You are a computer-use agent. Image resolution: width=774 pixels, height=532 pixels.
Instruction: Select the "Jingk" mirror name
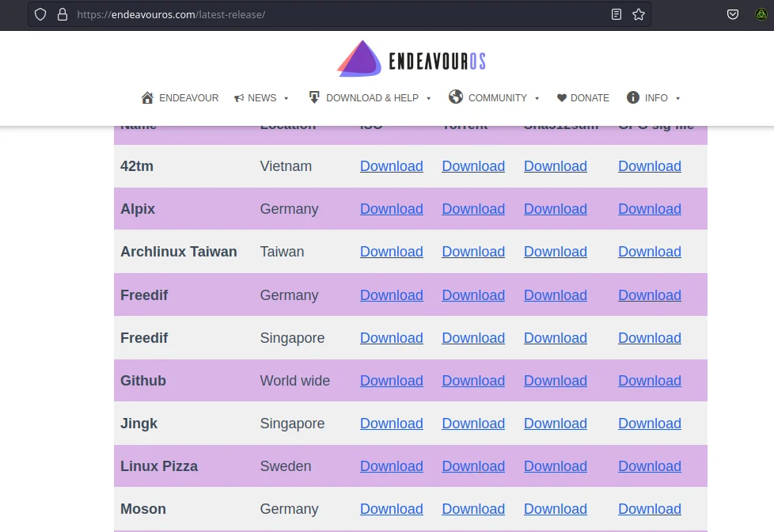coord(138,424)
